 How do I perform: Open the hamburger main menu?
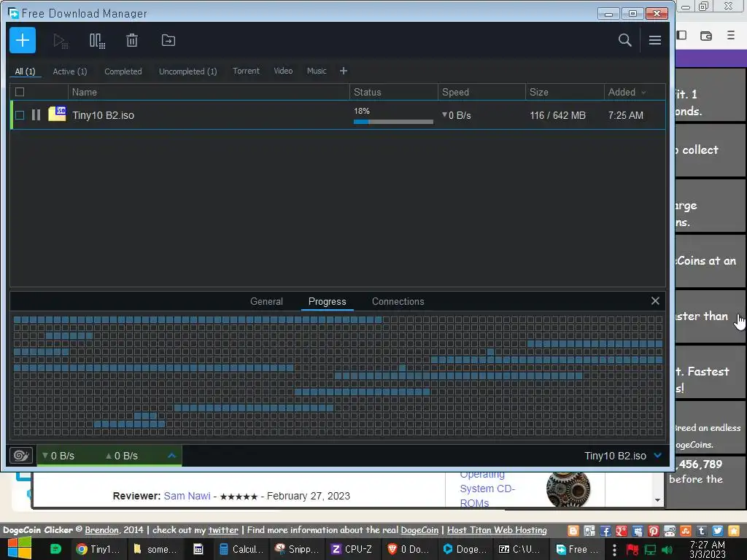click(x=654, y=40)
